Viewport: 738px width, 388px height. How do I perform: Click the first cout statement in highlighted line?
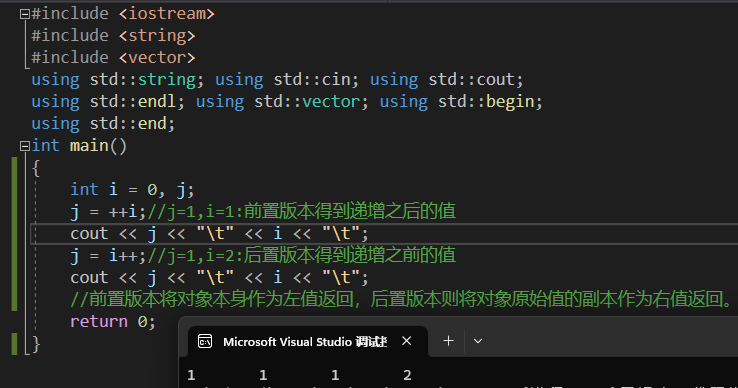(x=219, y=234)
